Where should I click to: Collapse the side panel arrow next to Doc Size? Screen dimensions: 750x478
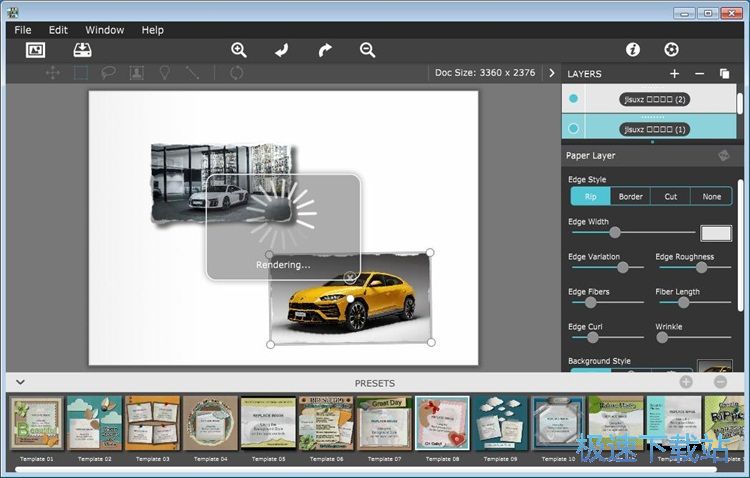551,73
